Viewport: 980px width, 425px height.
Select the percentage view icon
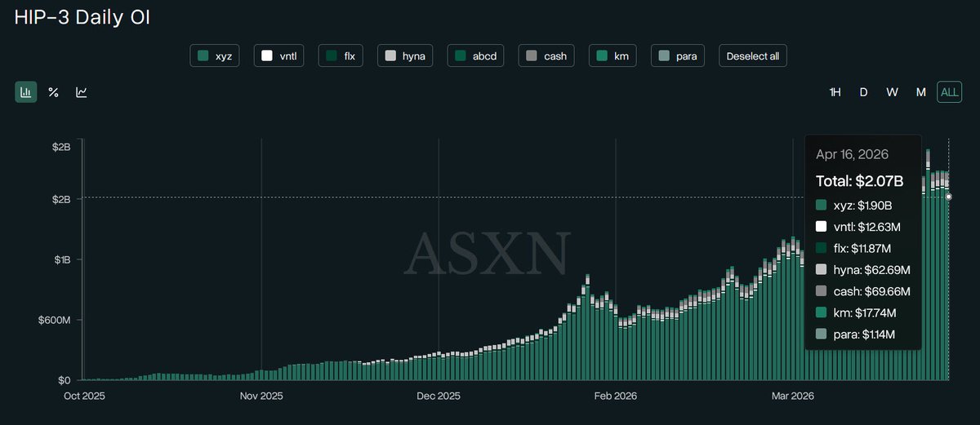pos(53,92)
